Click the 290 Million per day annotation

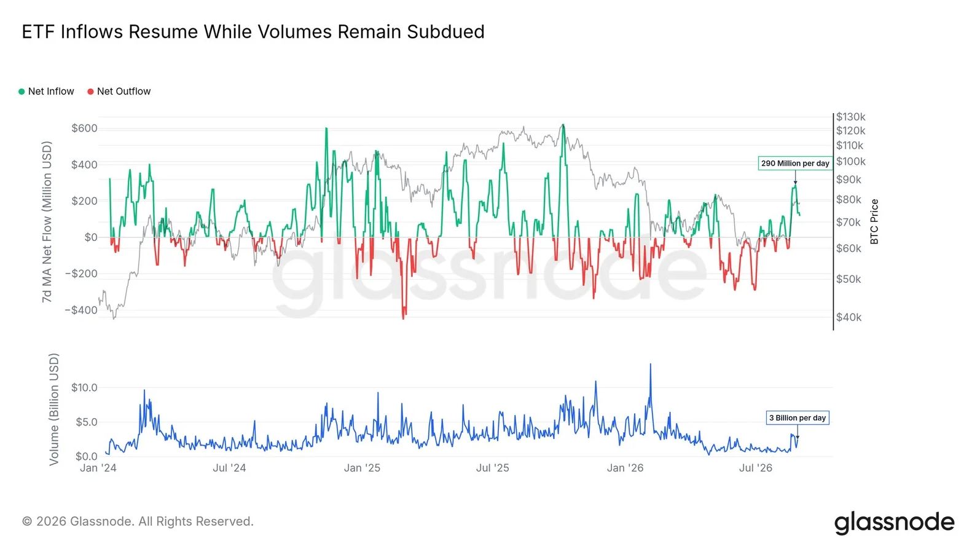tap(795, 163)
